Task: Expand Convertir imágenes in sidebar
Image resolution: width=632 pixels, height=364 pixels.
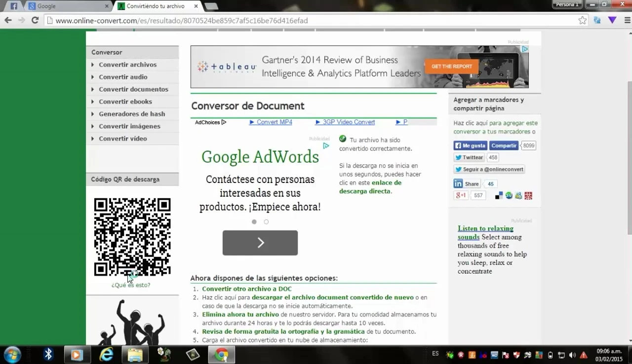Action: coord(129,126)
